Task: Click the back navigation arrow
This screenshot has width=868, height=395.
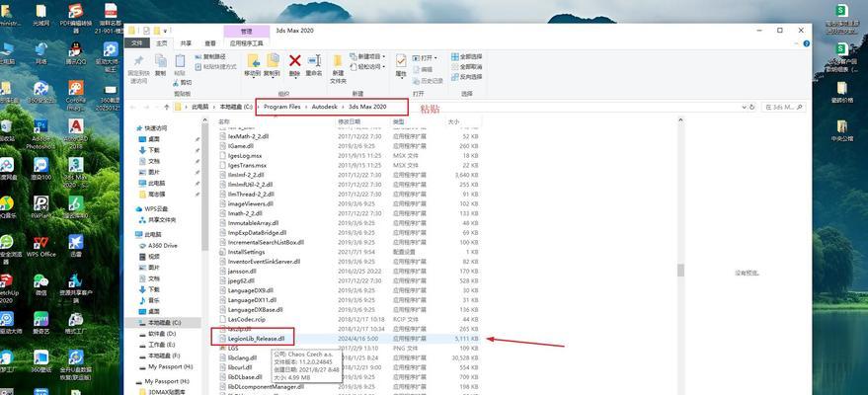Action: [x=133, y=107]
